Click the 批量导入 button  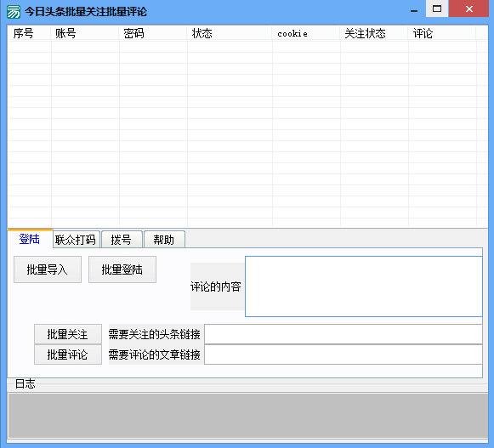(x=48, y=269)
